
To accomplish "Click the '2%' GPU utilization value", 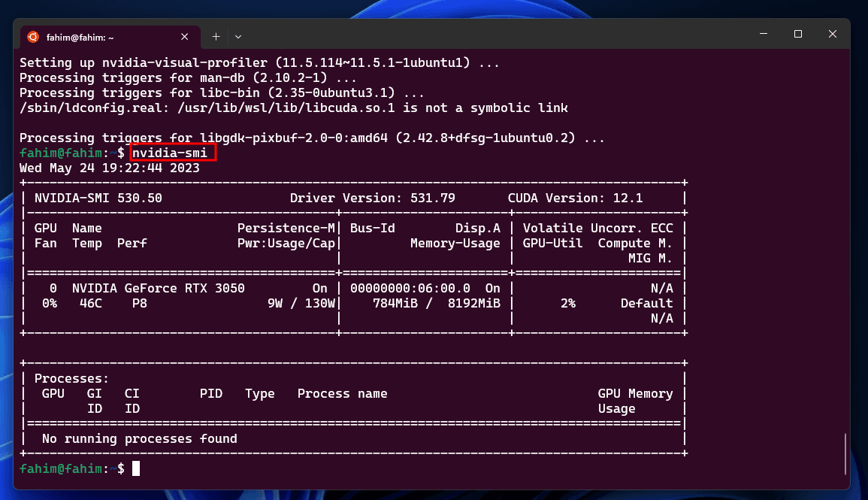I will 568,304.
